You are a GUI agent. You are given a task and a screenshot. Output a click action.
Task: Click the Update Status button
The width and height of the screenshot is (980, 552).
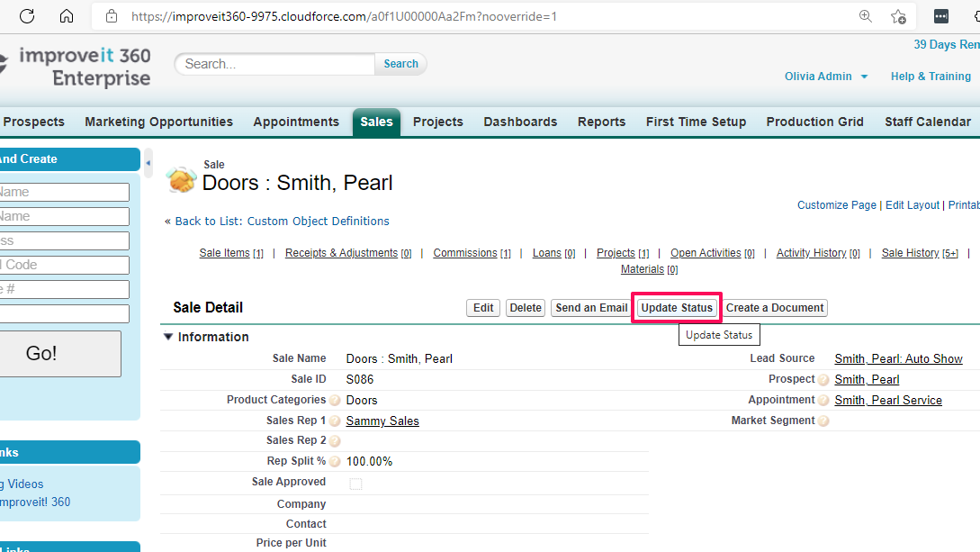(x=677, y=308)
